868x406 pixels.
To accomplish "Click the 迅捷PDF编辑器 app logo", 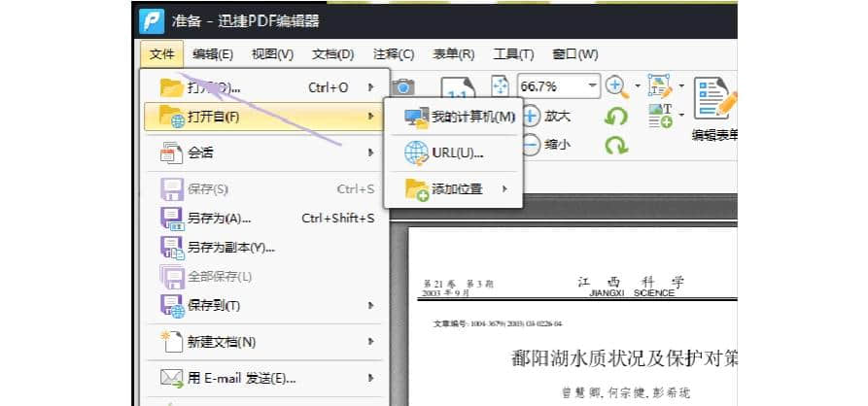I will (152, 21).
